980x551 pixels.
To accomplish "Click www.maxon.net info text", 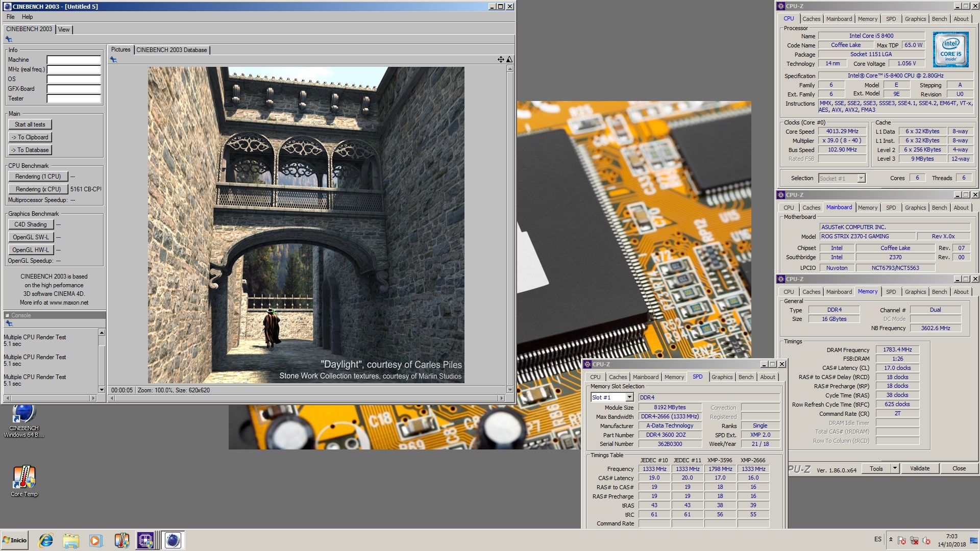I will tap(68, 303).
